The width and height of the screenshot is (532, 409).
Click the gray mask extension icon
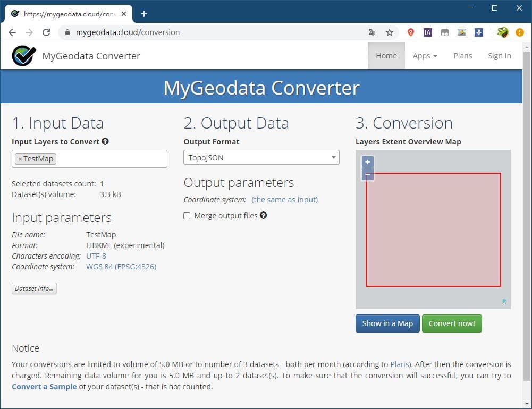[x=444, y=32]
